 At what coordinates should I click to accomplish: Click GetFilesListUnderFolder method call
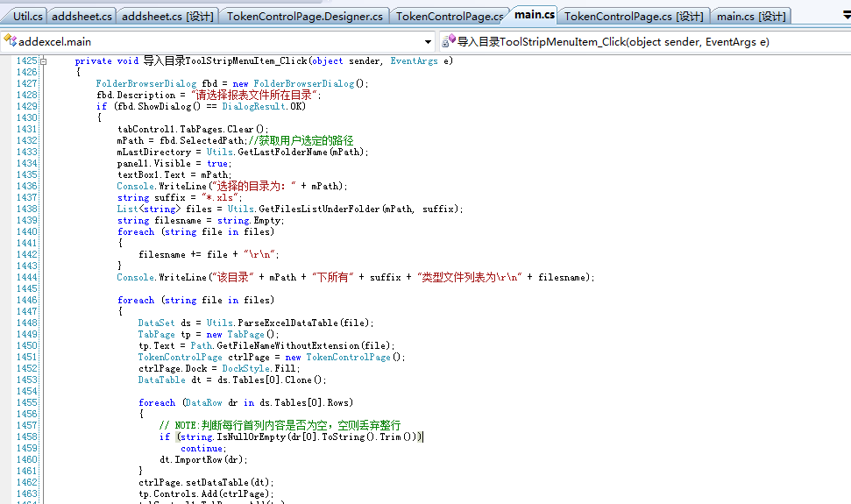(319, 209)
